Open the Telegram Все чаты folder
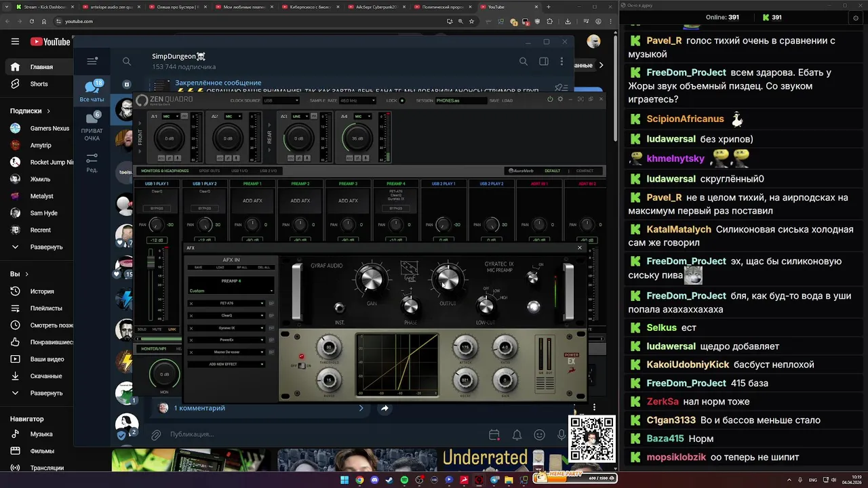 92,91
